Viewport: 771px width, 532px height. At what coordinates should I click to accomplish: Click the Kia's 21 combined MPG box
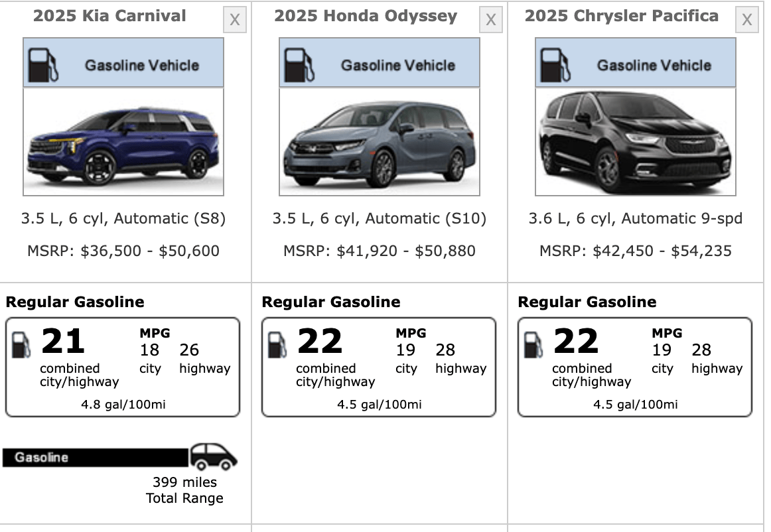coord(123,367)
